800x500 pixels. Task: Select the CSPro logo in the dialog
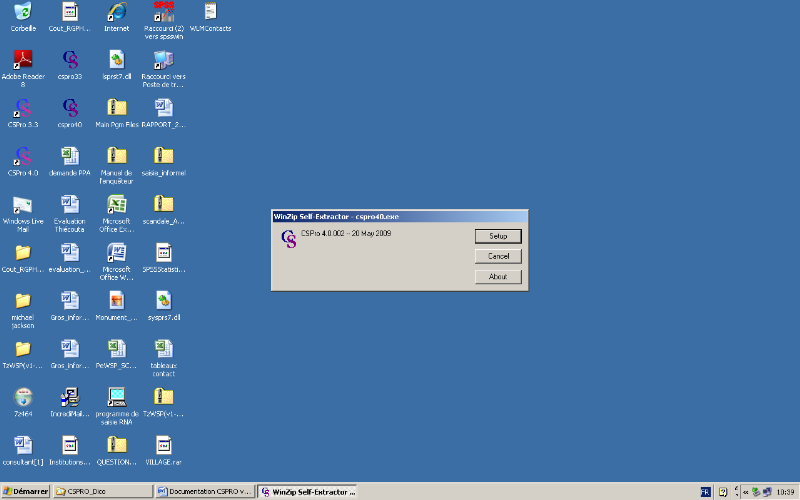(x=289, y=238)
